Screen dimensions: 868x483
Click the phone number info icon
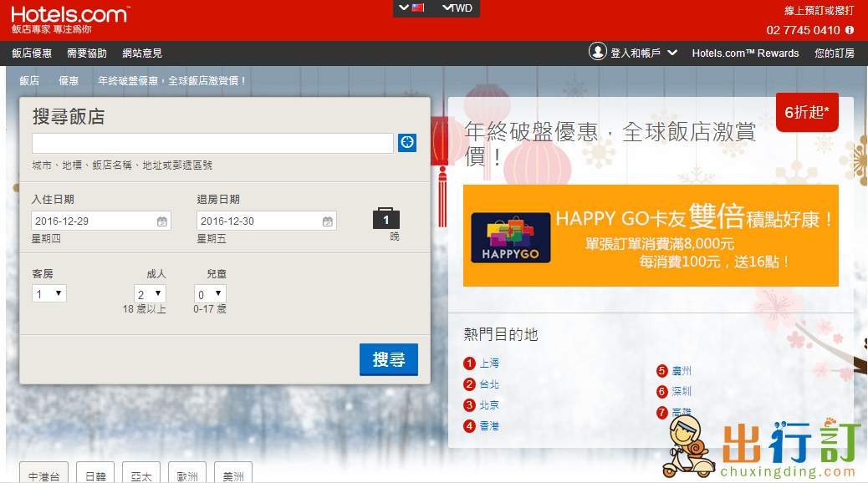point(849,30)
